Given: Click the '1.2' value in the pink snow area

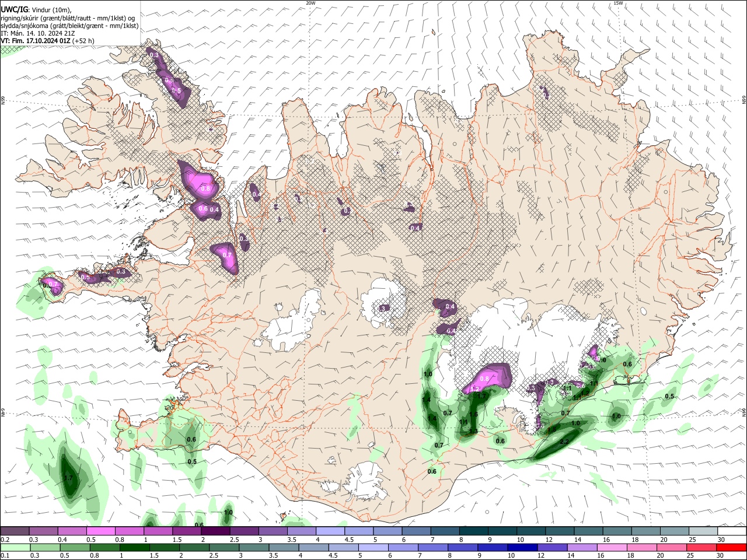Looking at the screenshot, I should pyautogui.click(x=474, y=389).
